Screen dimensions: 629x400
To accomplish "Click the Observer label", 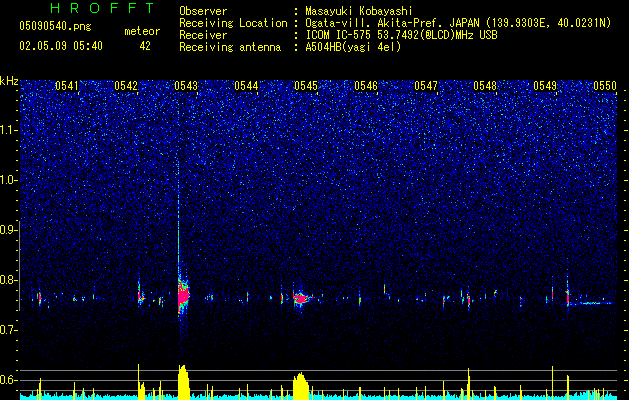I will click(203, 11).
